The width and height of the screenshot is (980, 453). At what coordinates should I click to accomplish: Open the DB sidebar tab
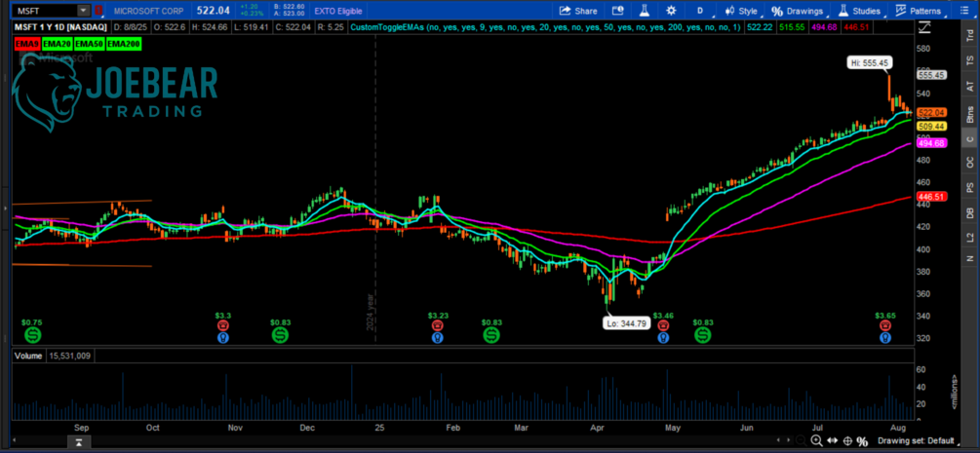970,213
